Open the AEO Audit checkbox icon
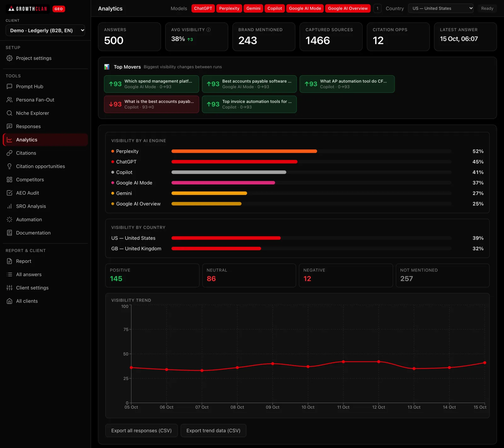Screen dimensions: 504x448 (x=9, y=193)
